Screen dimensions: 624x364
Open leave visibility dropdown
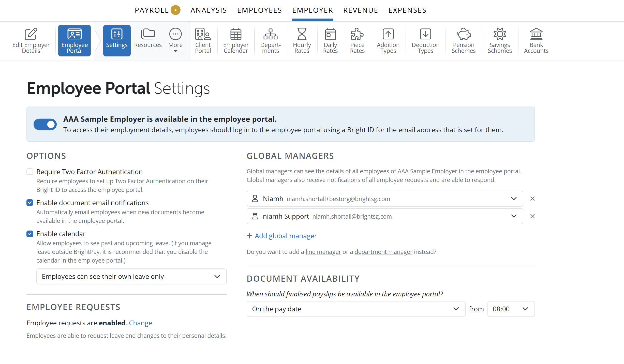pyautogui.click(x=131, y=277)
